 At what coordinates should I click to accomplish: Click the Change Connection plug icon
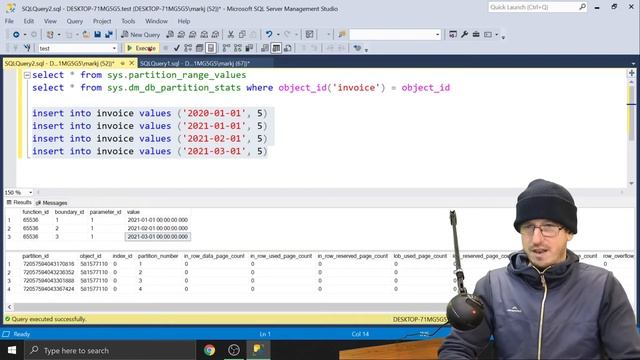click(27, 48)
